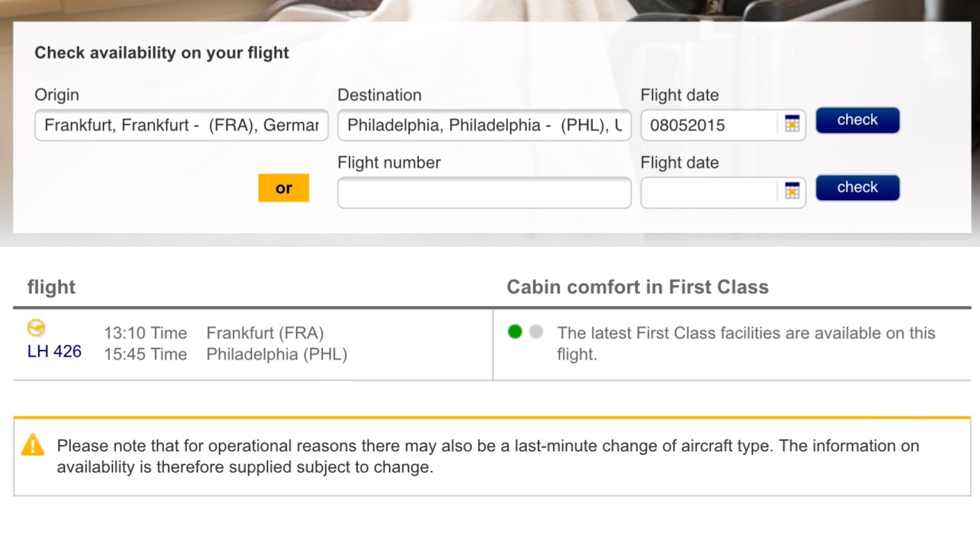Screen dimensions: 980x534
Task: Select the Philadelphia (PHL) arrival text in results
Action: (277, 355)
